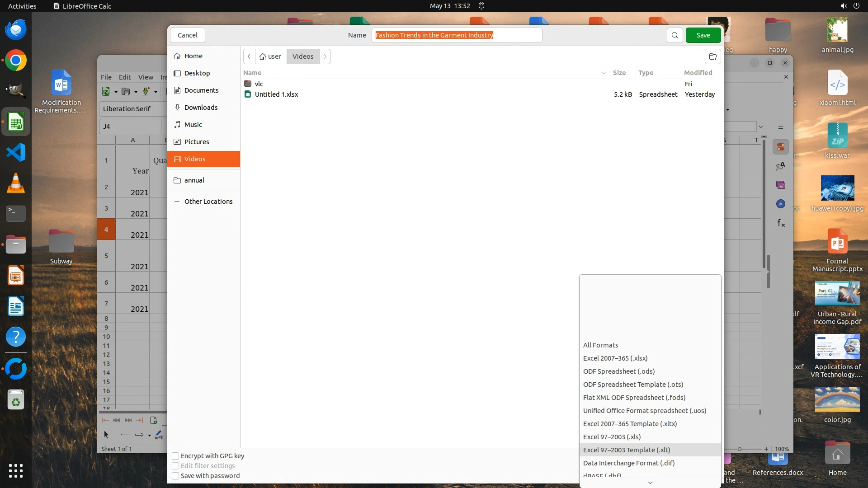The width and height of the screenshot is (868, 488).
Task: Click the search icon in save dialog
Action: click(x=675, y=35)
